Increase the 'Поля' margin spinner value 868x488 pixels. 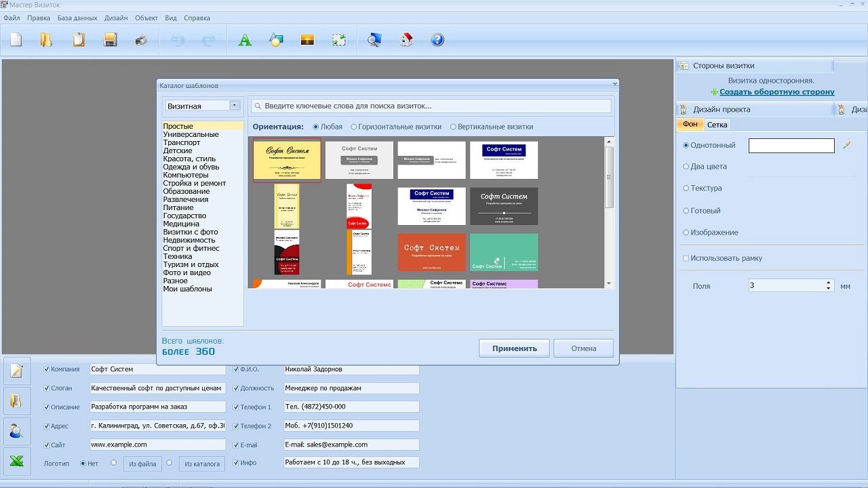click(x=829, y=282)
